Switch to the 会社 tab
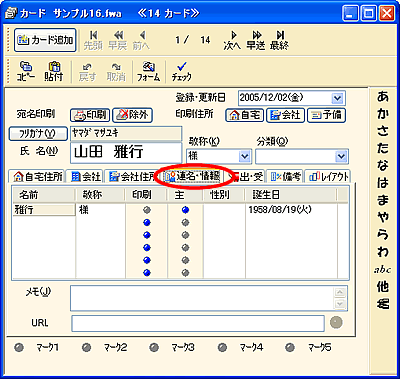Viewport: 400px width, 379px height. (x=85, y=177)
